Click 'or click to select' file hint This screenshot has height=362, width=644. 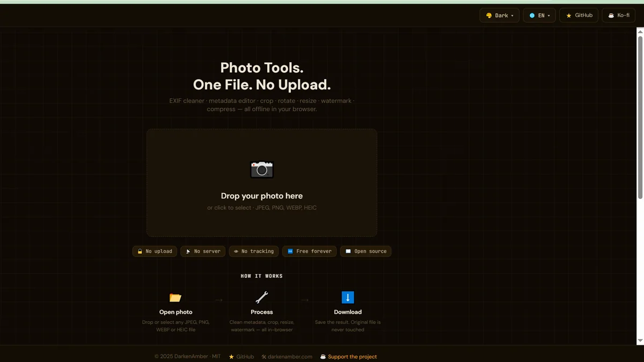(262, 208)
